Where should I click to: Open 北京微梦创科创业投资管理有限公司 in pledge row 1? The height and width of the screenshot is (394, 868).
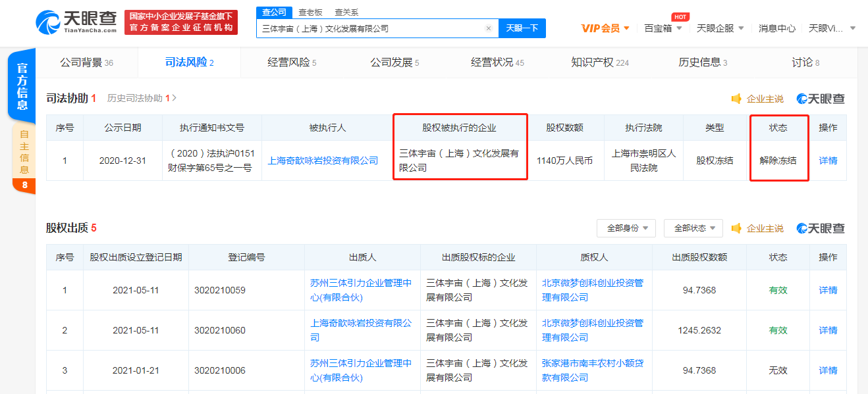[593, 290]
